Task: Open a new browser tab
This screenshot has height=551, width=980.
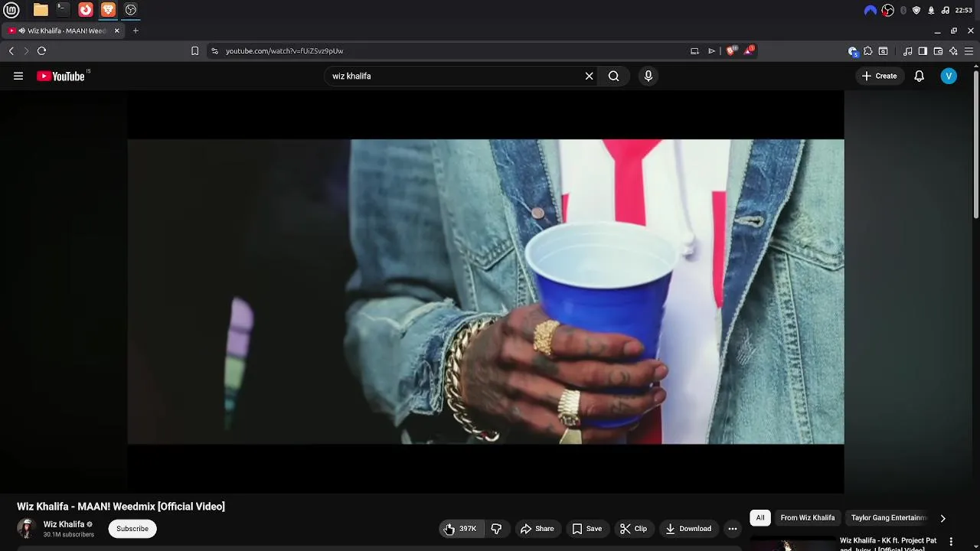Action: [x=136, y=31]
